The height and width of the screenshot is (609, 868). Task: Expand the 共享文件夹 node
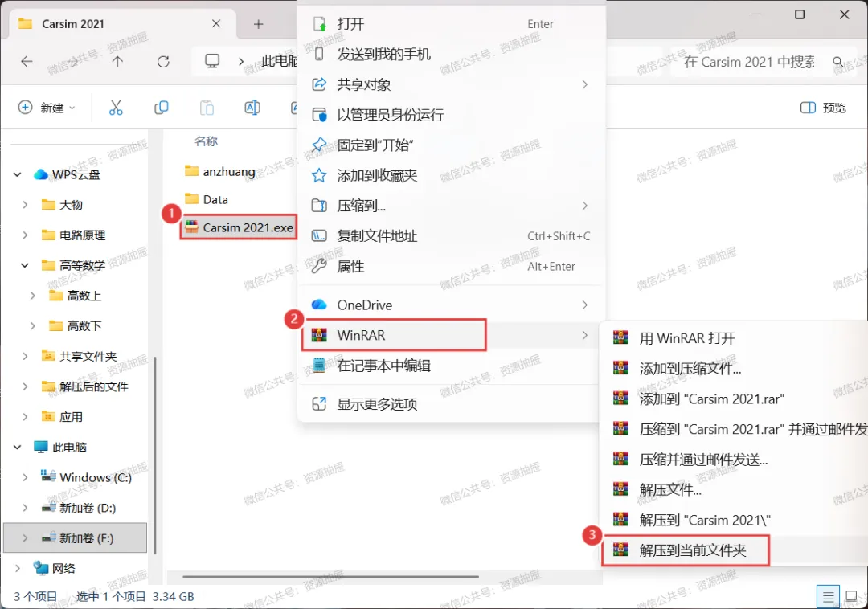(25, 356)
